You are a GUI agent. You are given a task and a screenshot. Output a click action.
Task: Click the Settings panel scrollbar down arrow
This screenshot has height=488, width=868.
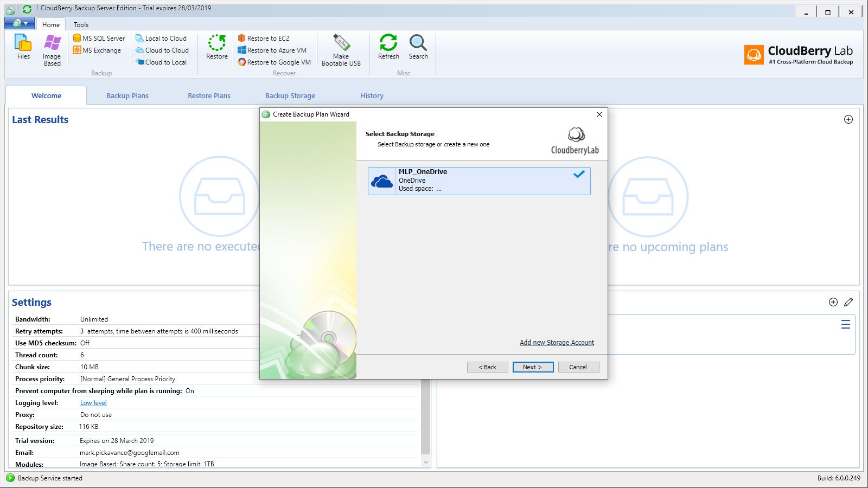pos(426,463)
